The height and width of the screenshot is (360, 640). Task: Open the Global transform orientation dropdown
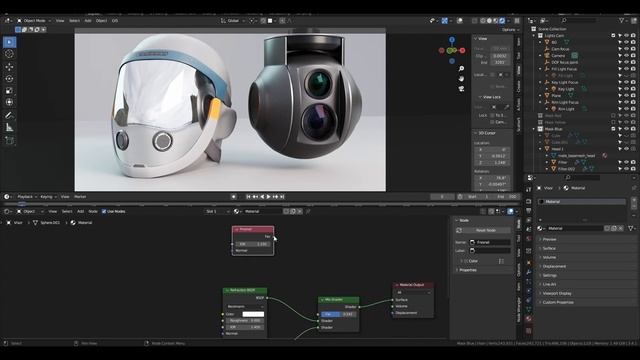pos(233,20)
